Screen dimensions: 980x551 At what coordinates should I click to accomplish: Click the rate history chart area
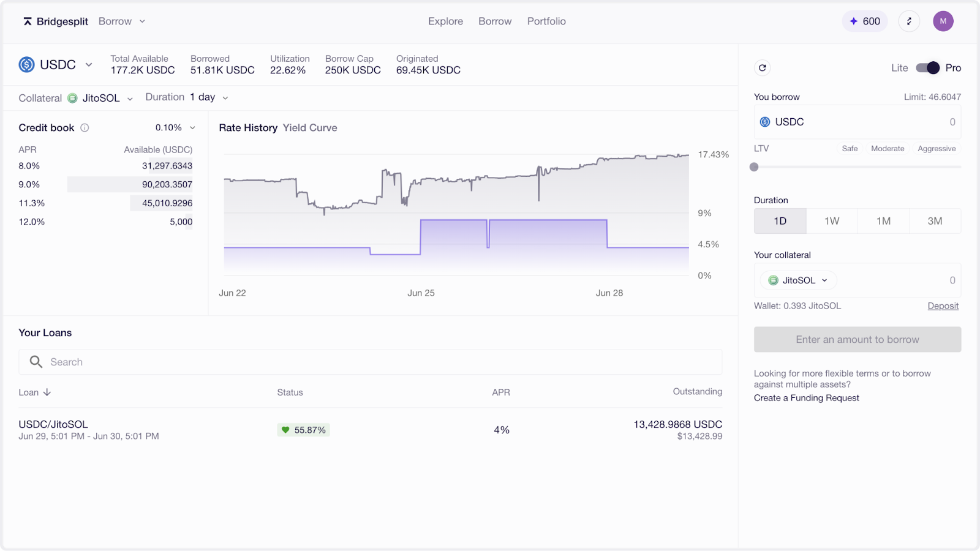click(456, 214)
